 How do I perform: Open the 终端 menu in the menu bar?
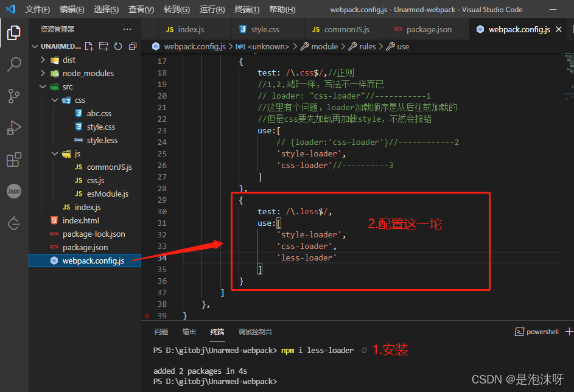246,10
